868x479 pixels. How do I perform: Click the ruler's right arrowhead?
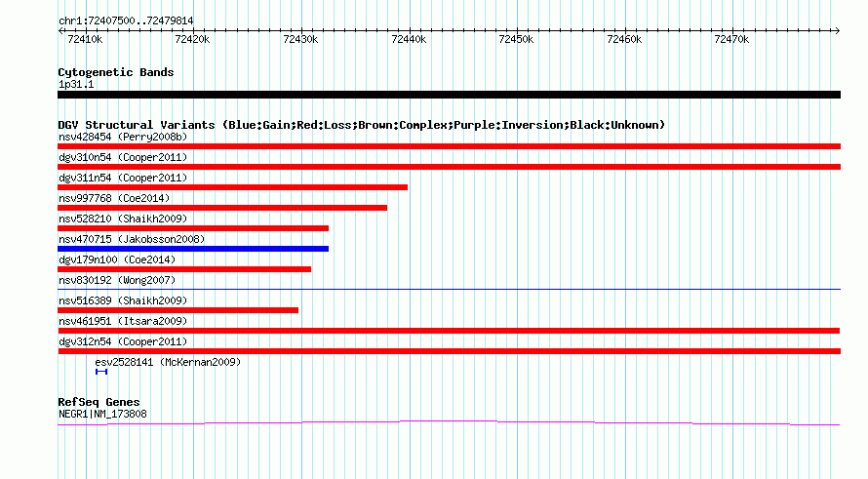837,31
